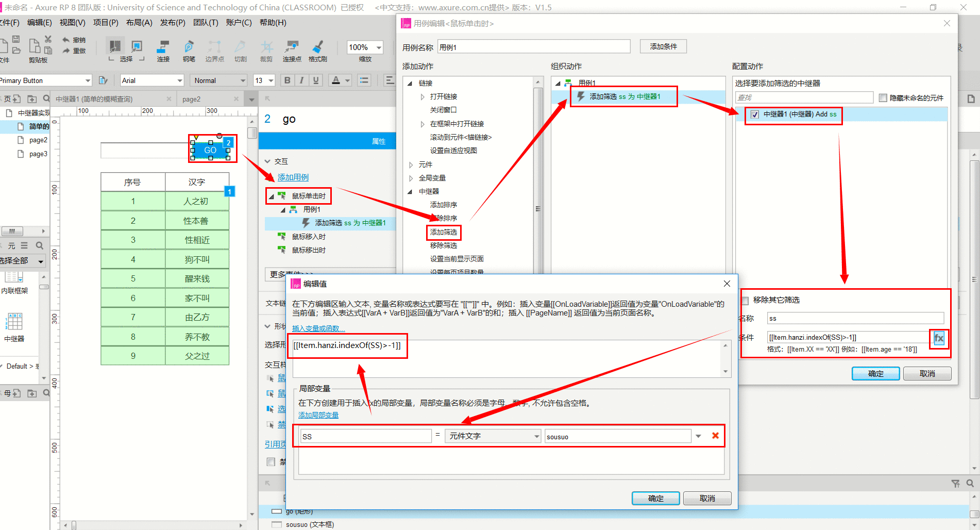Open the 100% zoom dropdown
980x530 pixels.
(x=379, y=47)
